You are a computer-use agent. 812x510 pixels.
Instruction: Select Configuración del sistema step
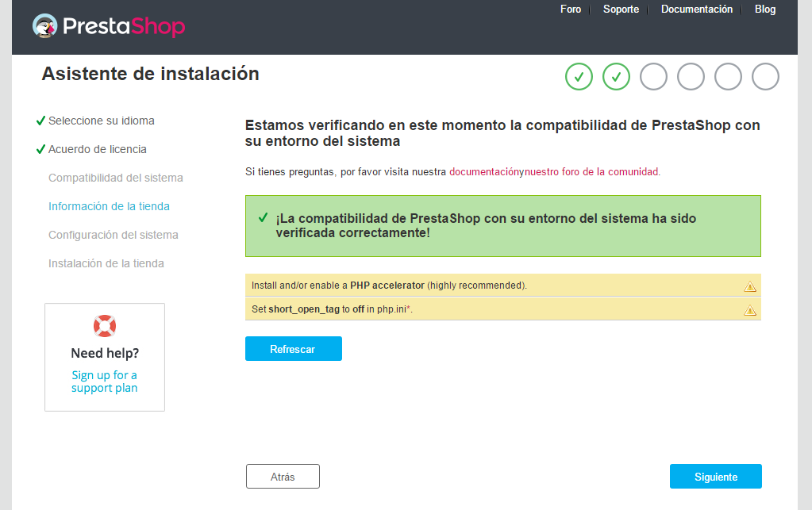pos(113,235)
